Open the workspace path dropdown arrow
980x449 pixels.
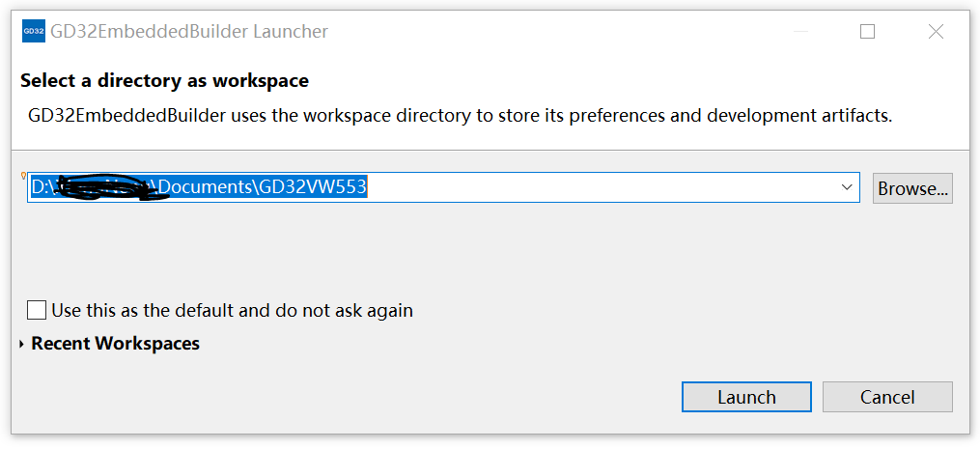point(847,187)
